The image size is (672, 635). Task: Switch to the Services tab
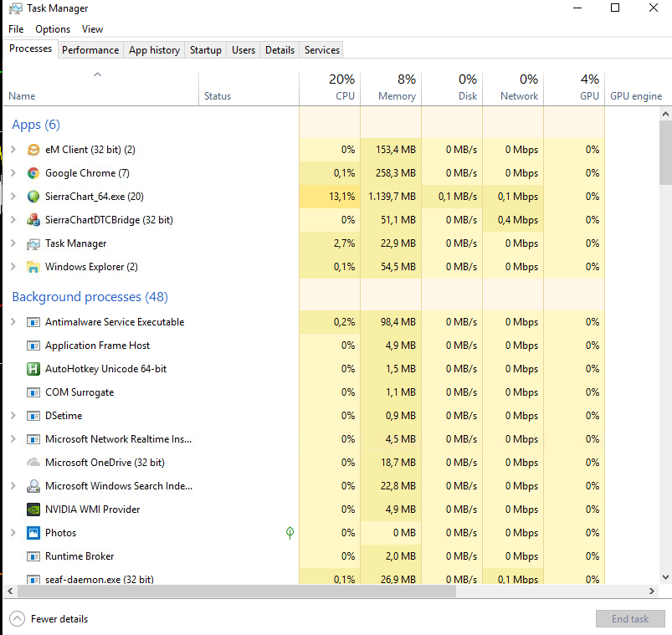(x=322, y=50)
